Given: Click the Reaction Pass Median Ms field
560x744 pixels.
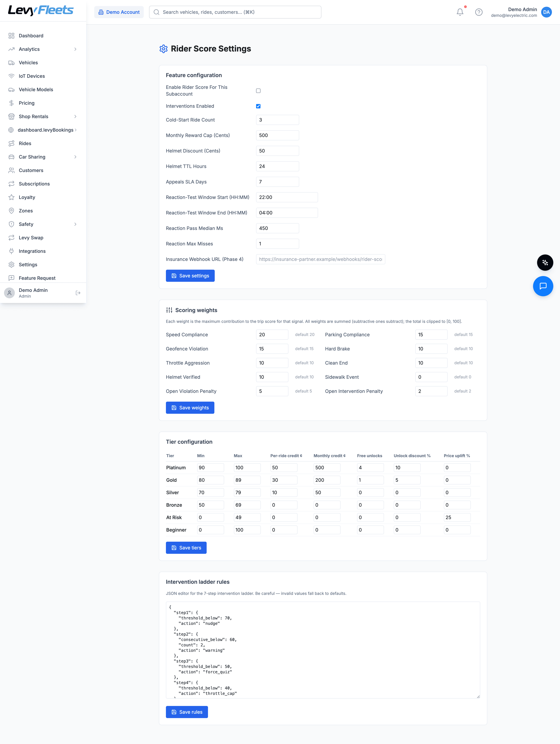Looking at the screenshot, I should [x=277, y=228].
